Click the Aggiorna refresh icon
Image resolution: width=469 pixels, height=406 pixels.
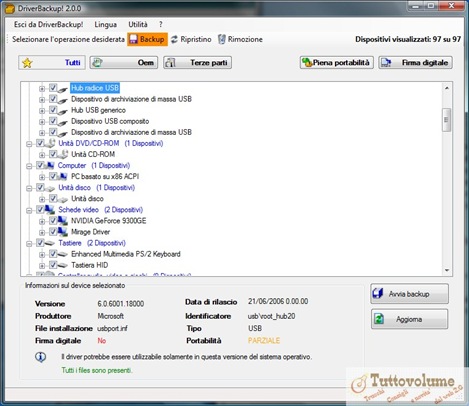coord(379,319)
